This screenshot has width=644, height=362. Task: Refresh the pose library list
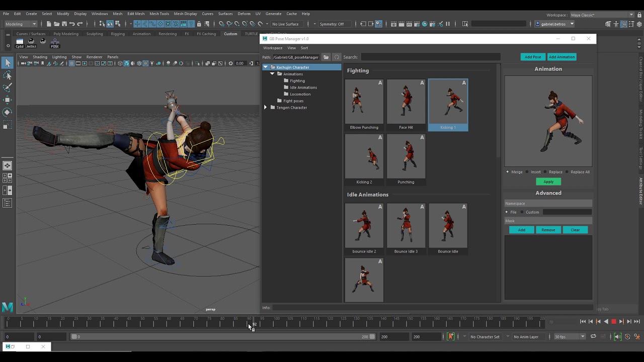click(x=337, y=57)
